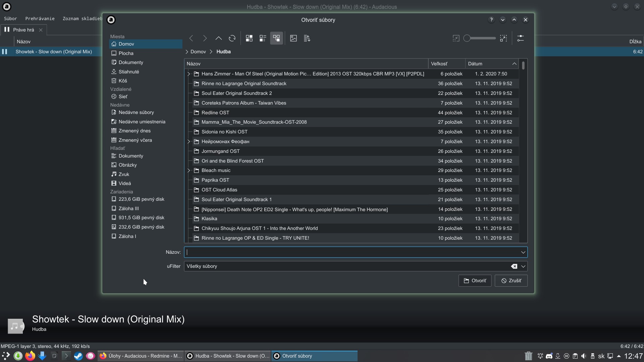This screenshot has width=644, height=362.
Task: Open Súbor menu in Audacious
Action: [x=10, y=18]
